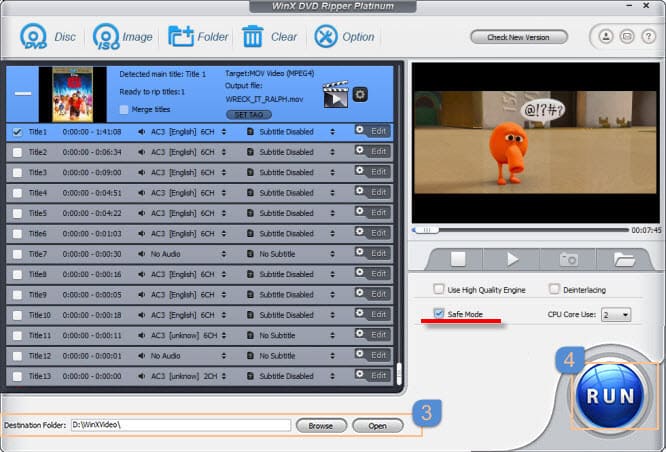This screenshot has width=666, height=452.
Task: Toggle Safe Mode checkbox
Action: (439, 314)
